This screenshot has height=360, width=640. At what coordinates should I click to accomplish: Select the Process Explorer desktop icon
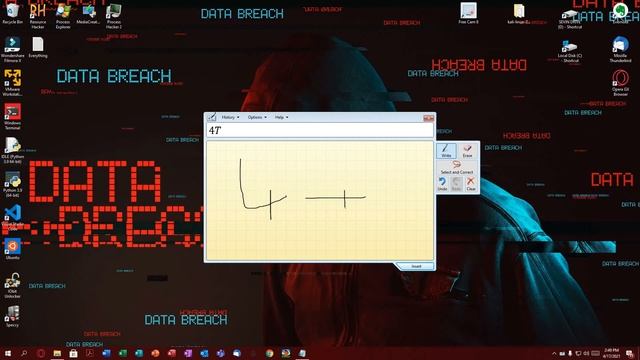63,16
